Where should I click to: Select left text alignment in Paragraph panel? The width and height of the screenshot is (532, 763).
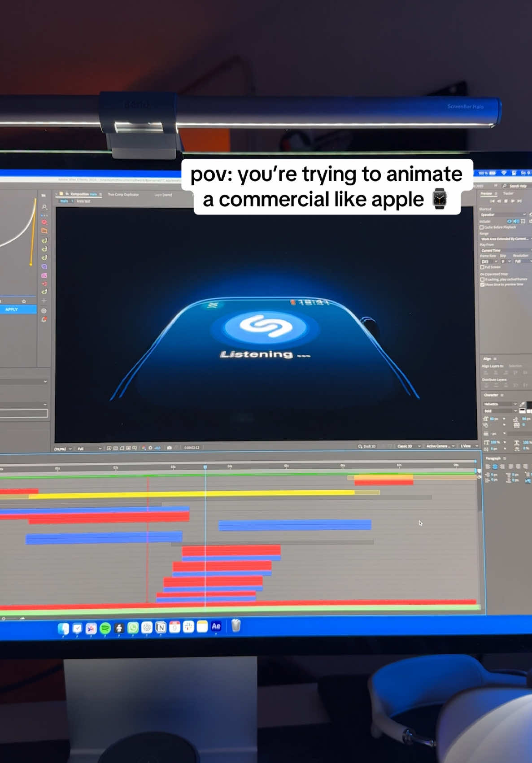(488, 467)
